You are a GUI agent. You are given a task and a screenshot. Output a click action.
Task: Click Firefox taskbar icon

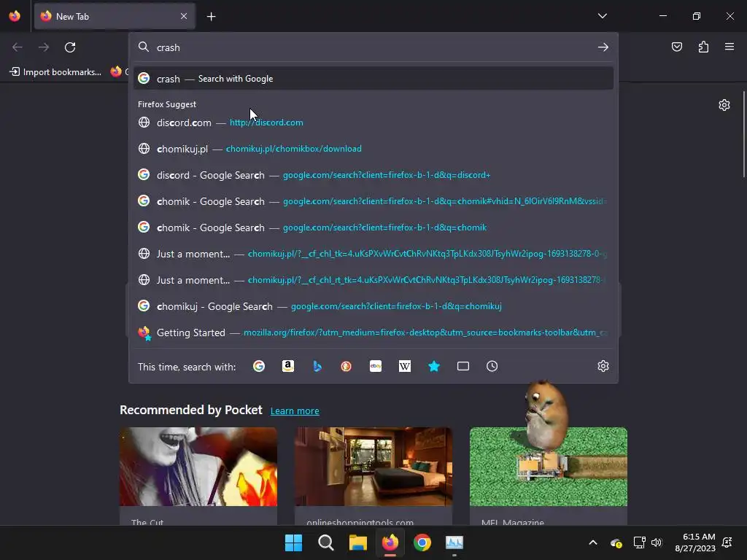[x=390, y=542]
